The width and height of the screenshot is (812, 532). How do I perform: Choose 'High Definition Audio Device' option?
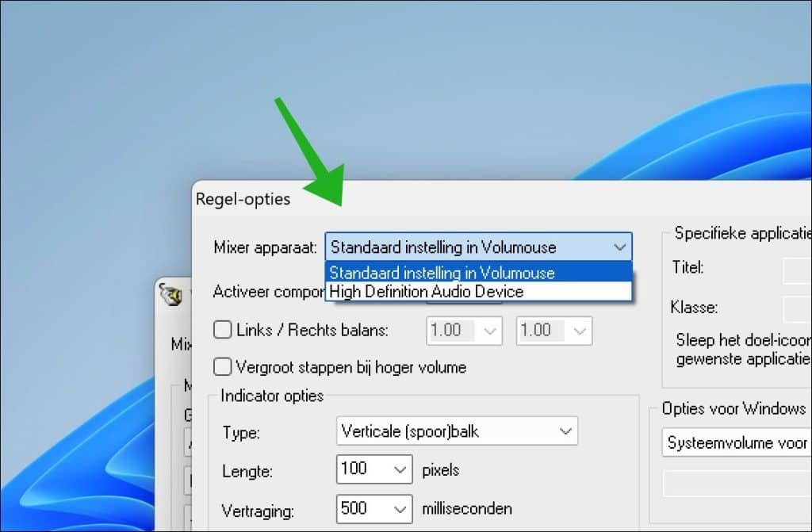(478, 291)
